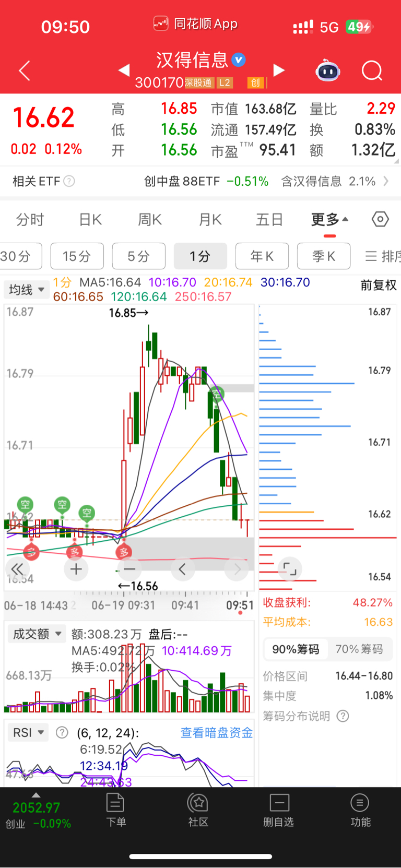
Task: Tap the L2 badge
Action: point(224,82)
